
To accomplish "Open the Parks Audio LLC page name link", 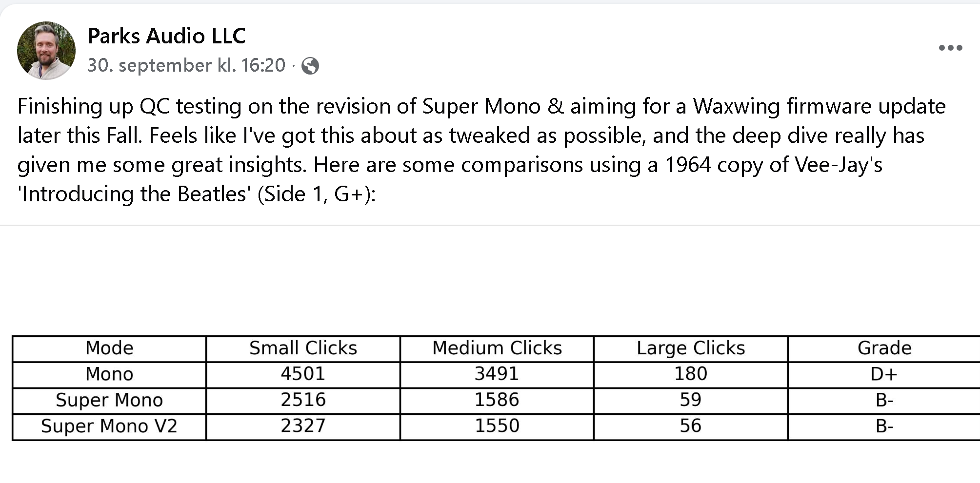I will 166,36.
